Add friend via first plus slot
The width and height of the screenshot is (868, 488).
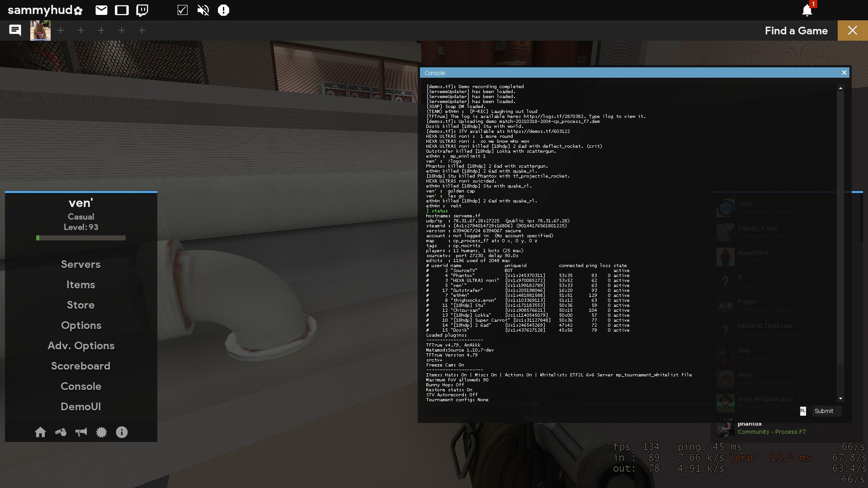tap(61, 30)
